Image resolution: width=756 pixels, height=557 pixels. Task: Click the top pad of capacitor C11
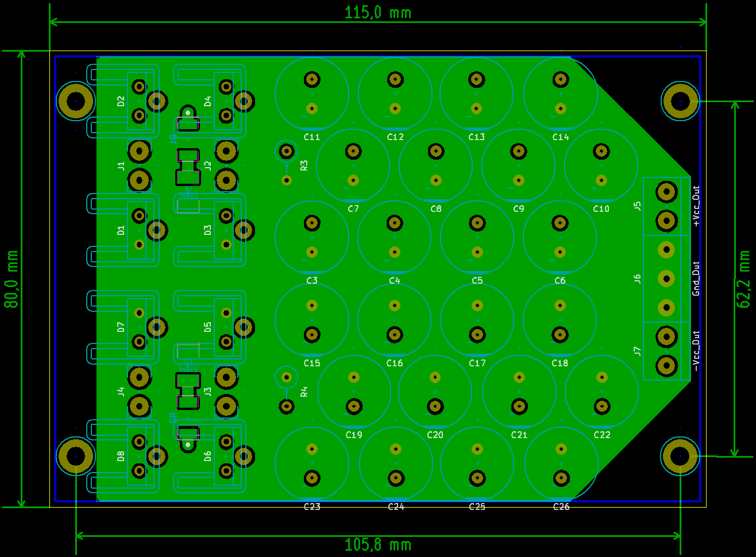click(312, 79)
